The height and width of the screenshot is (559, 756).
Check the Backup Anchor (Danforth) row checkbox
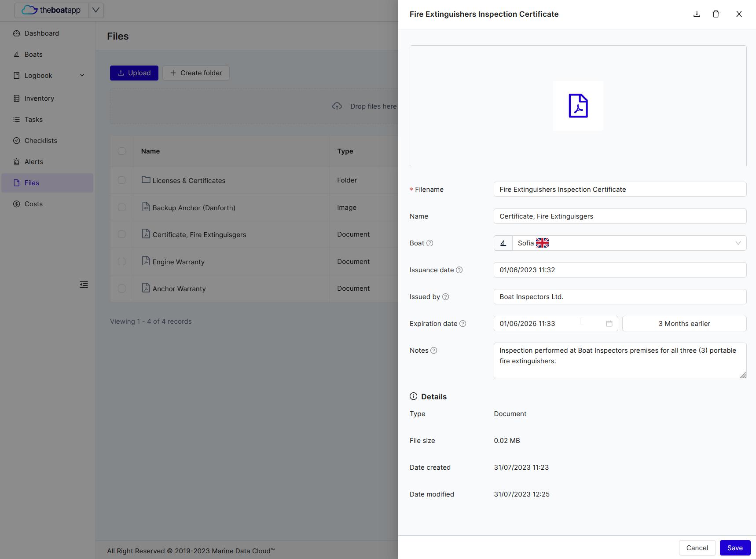(121, 208)
